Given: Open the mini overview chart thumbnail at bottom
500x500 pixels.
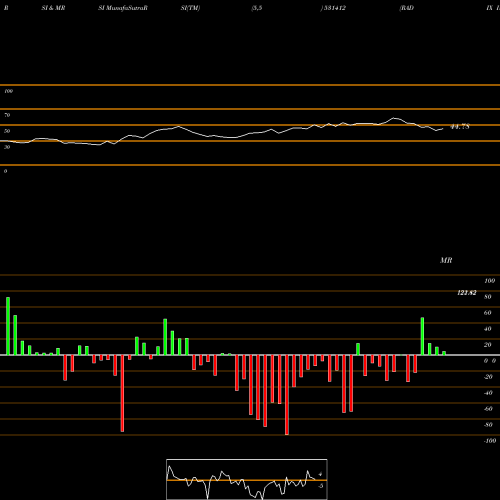Looking at the screenshot, I should click(x=247, y=479).
